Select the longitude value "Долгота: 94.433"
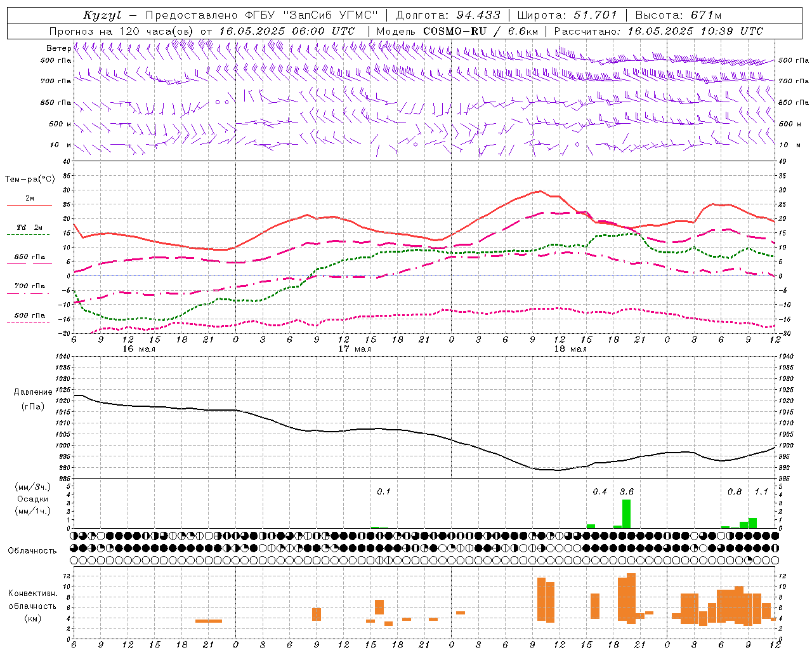Image resolution: width=812 pixels, height=650 pixels. [x=449, y=15]
